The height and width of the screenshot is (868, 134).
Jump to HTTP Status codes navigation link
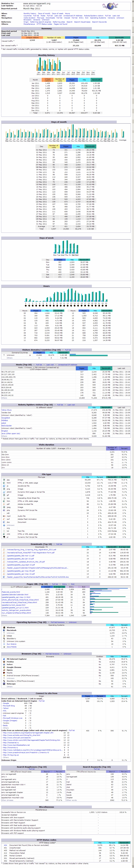[44, 24]
